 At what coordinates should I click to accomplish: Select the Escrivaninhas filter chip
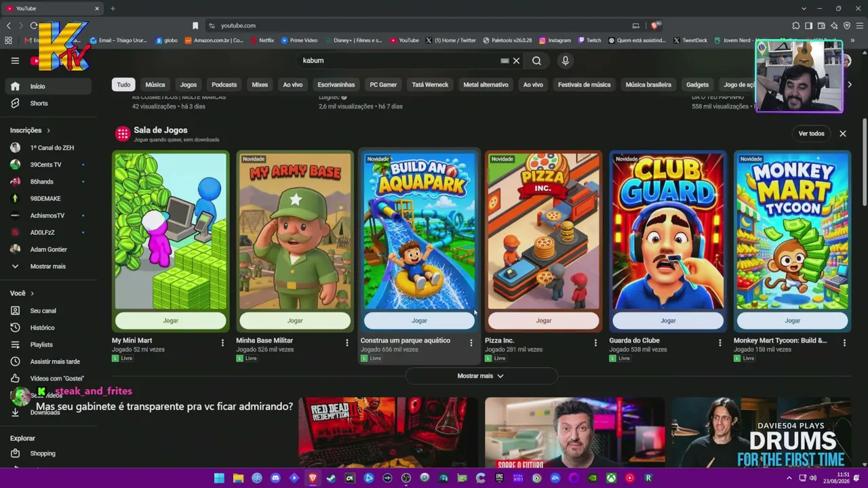336,85
